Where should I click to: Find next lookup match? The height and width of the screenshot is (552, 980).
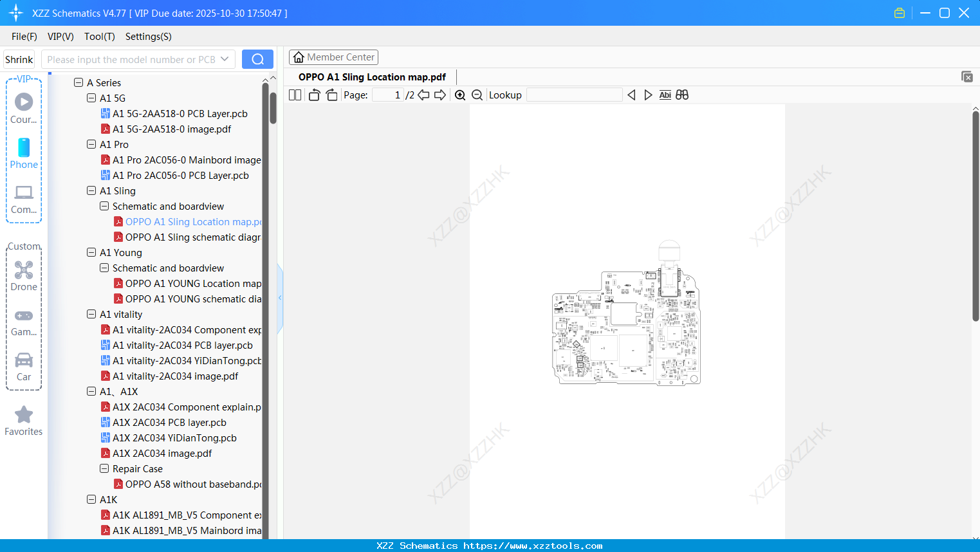coord(648,95)
